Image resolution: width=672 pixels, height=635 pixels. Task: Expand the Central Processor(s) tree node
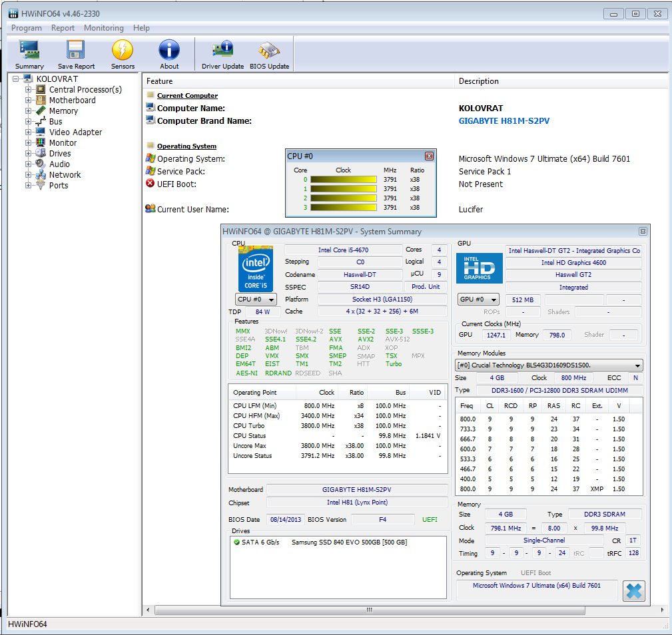pos(28,89)
